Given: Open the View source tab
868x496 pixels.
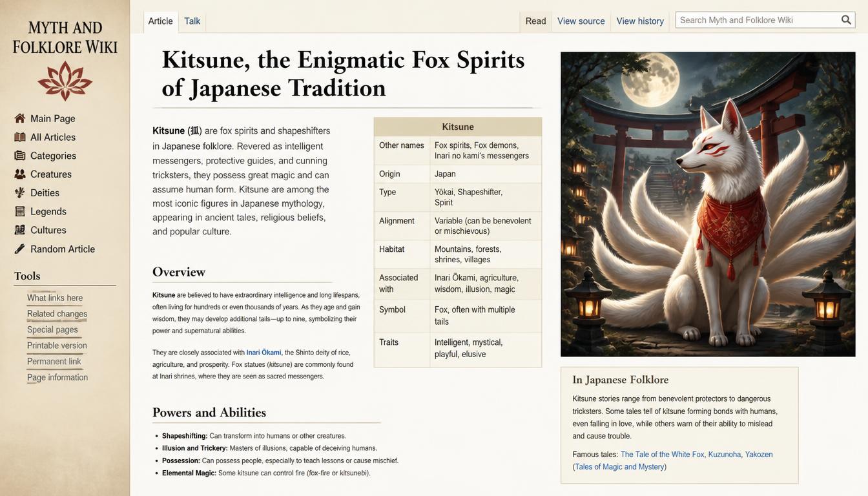Looking at the screenshot, I should (x=581, y=21).
